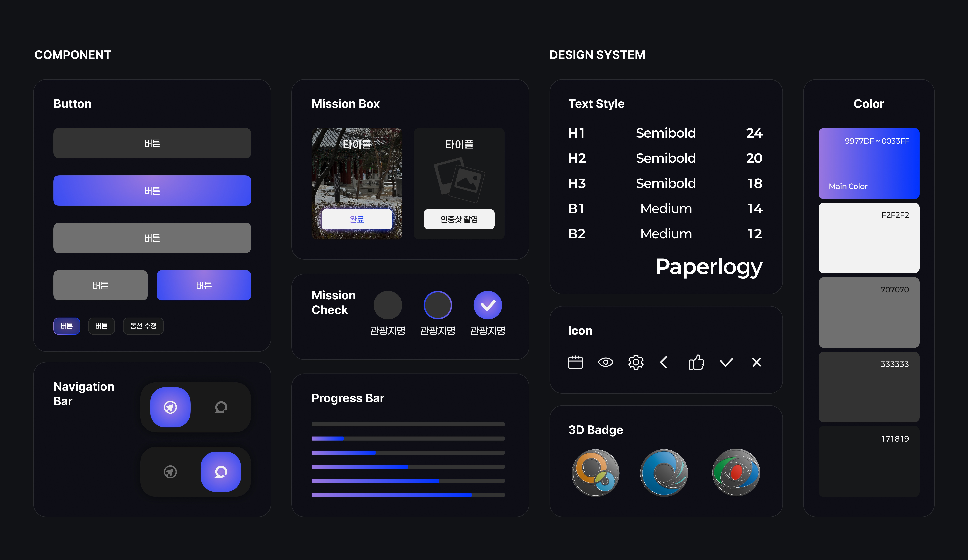Viewport: 968px width, 560px height.
Task: Click the H2 text style label
Action: point(577,158)
